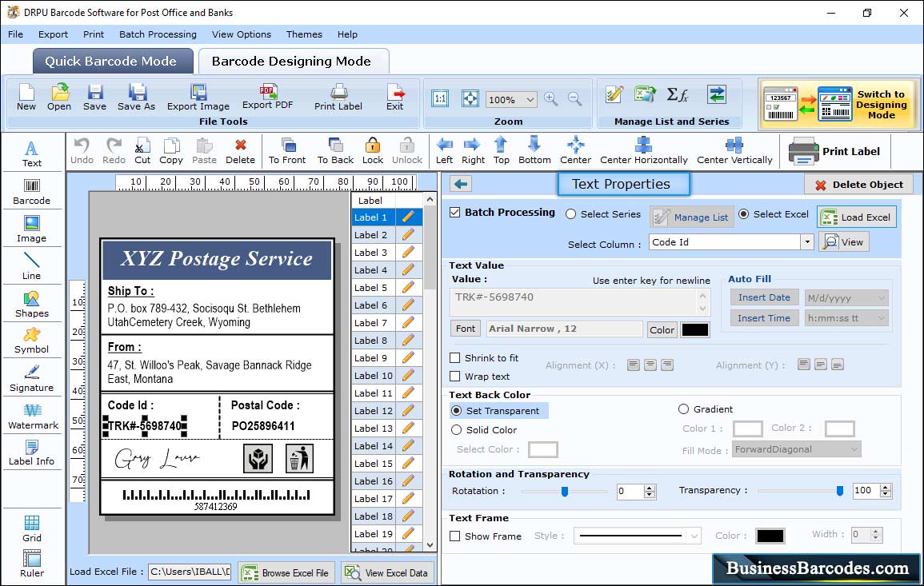This screenshot has height=586, width=924.
Task: Open the formula (Σfx) series tool
Action: coord(677,94)
